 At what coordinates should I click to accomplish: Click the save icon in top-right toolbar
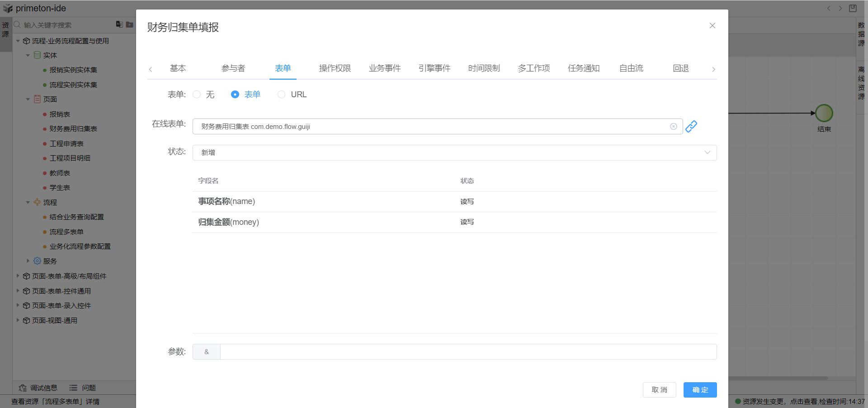[x=853, y=8]
